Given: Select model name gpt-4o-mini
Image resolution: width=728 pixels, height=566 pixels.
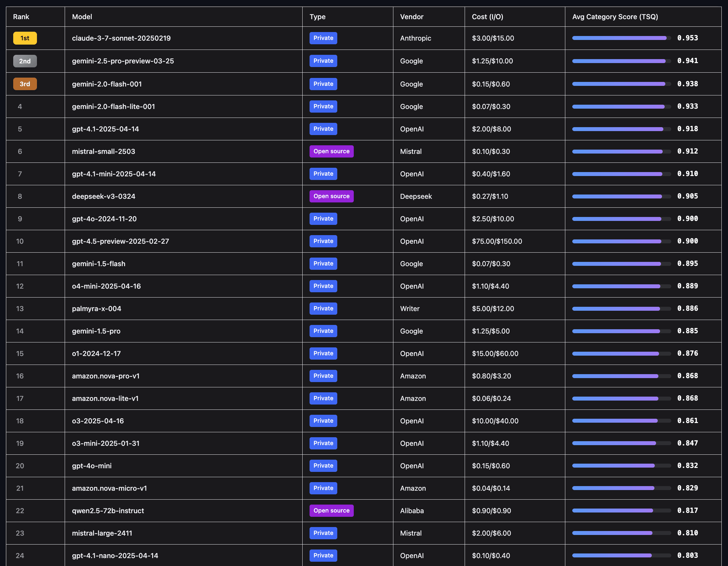Looking at the screenshot, I should [x=92, y=466].
